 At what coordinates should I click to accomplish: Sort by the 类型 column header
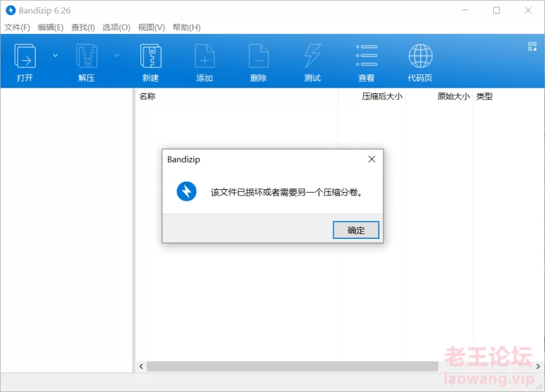click(484, 96)
